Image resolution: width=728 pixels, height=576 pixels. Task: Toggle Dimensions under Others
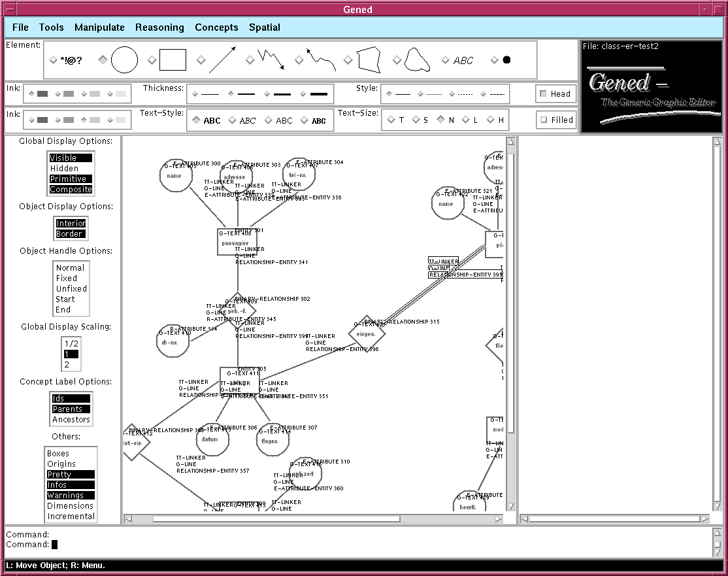tap(71, 506)
